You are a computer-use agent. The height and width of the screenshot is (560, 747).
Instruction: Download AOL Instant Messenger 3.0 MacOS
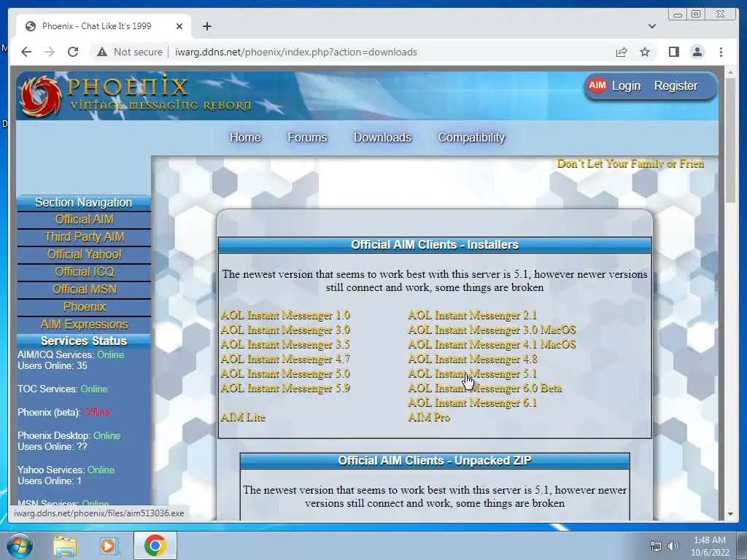pyautogui.click(x=492, y=330)
